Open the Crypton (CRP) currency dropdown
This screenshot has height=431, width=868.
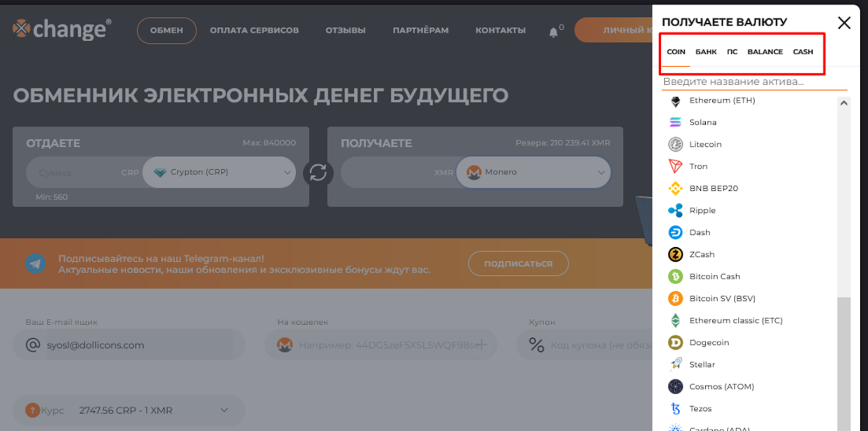click(x=219, y=172)
